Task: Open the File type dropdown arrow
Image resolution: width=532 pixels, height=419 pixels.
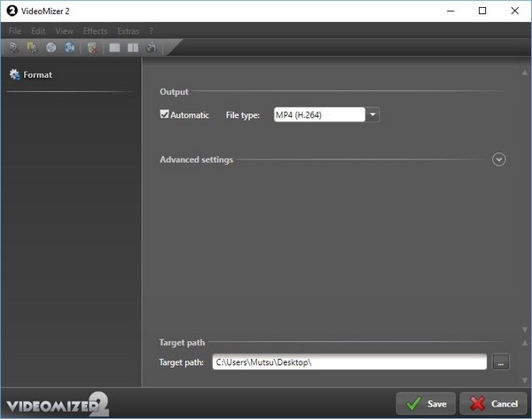Action: click(372, 114)
